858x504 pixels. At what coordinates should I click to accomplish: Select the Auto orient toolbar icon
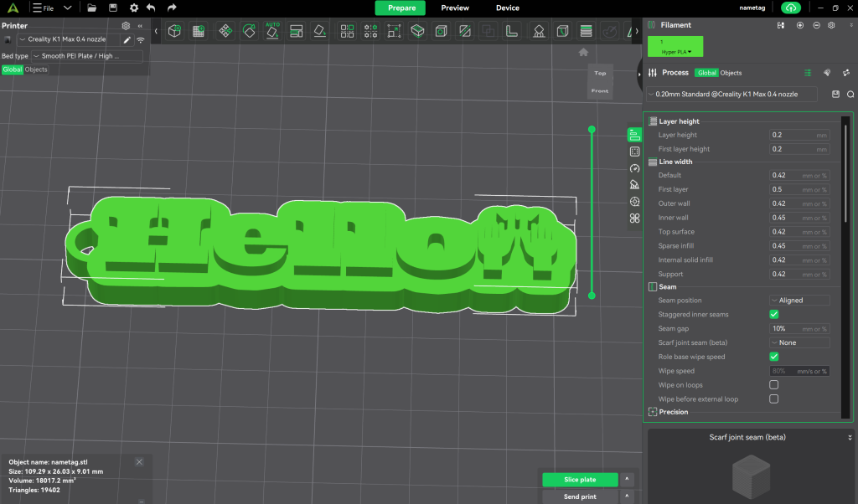coord(272,31)
